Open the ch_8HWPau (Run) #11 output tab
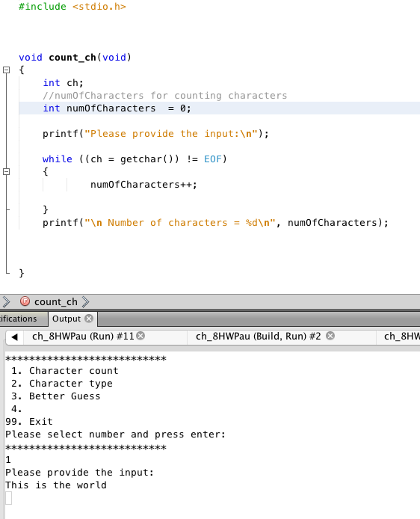 coord(83,337)
